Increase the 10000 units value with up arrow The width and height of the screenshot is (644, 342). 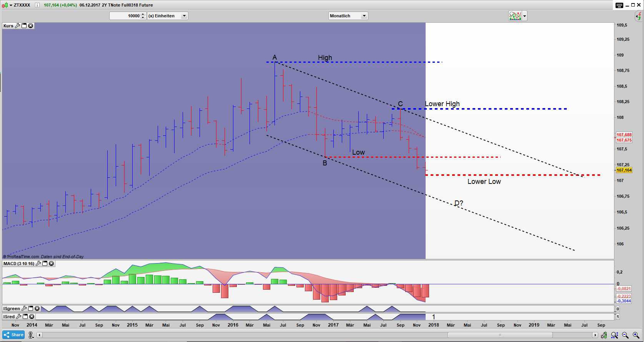point(143,14)
